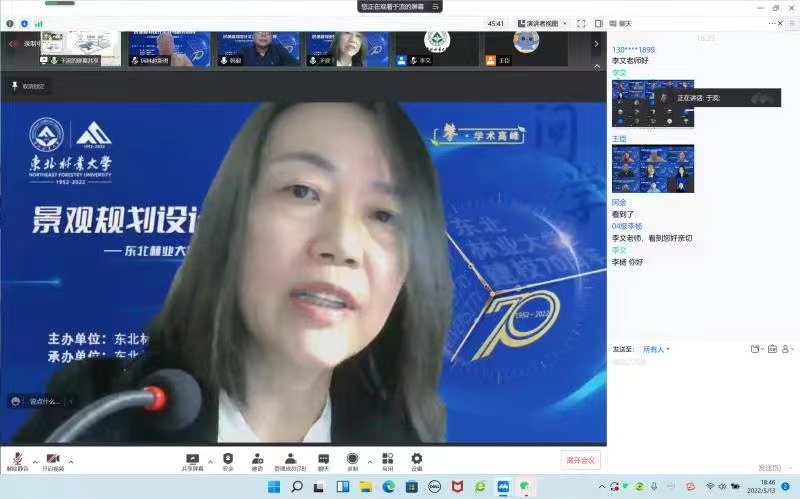Screen dimensions: 800x499
Task: Unpin video with 取消固定 button
Action: [29, 86]
